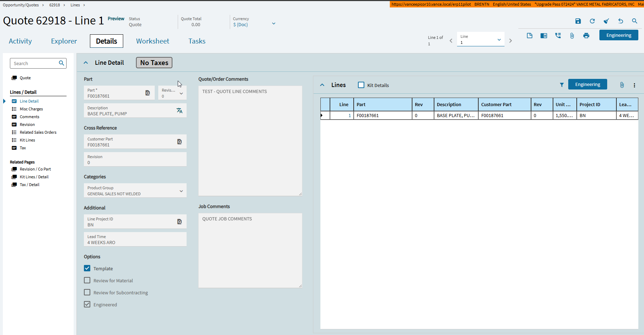
Task: Click the Refresh icon
Action: coord(592,21)
